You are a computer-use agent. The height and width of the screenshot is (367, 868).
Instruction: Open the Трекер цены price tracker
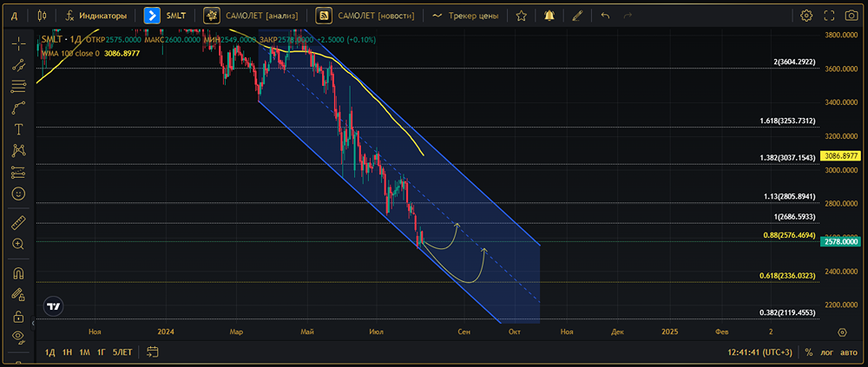point(465,16)
